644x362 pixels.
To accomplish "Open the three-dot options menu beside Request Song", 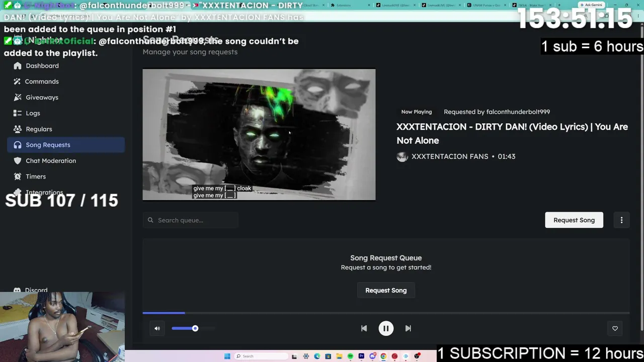I will coord(621,220).
